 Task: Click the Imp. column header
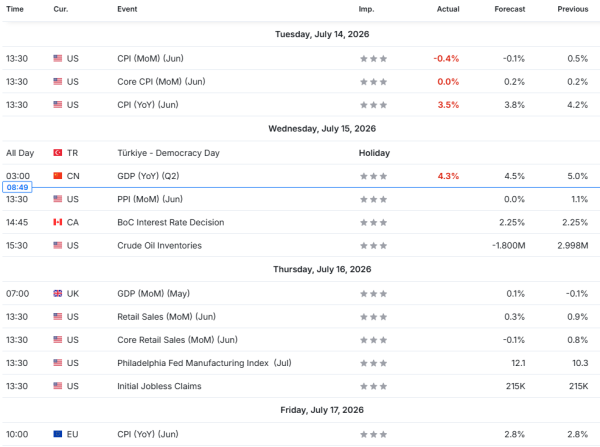click(366, 9)
